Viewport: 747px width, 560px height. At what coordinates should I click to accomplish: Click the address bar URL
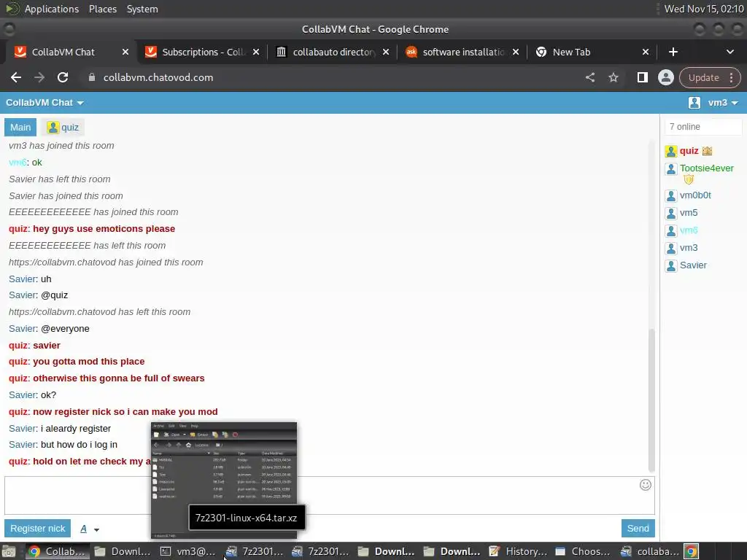point(158,77)
